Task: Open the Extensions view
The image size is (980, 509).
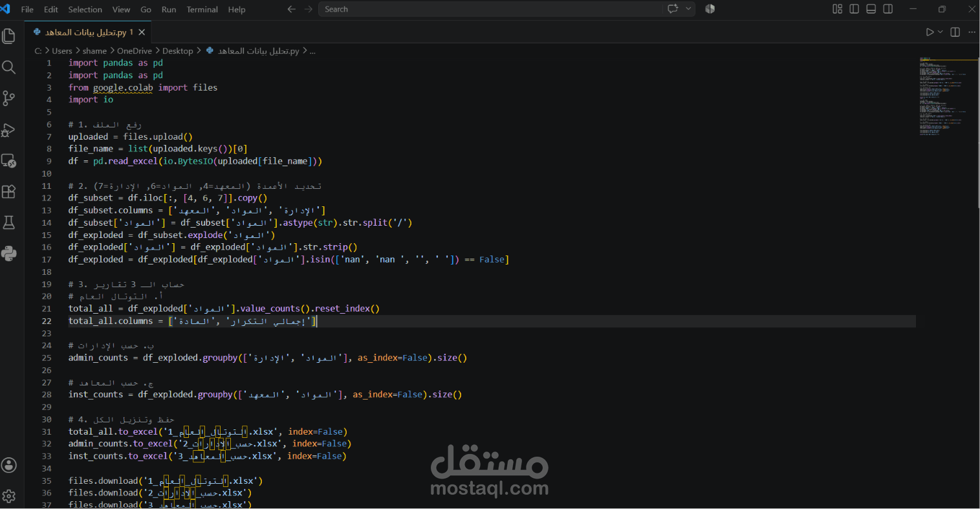Action: tap(9, 191)
